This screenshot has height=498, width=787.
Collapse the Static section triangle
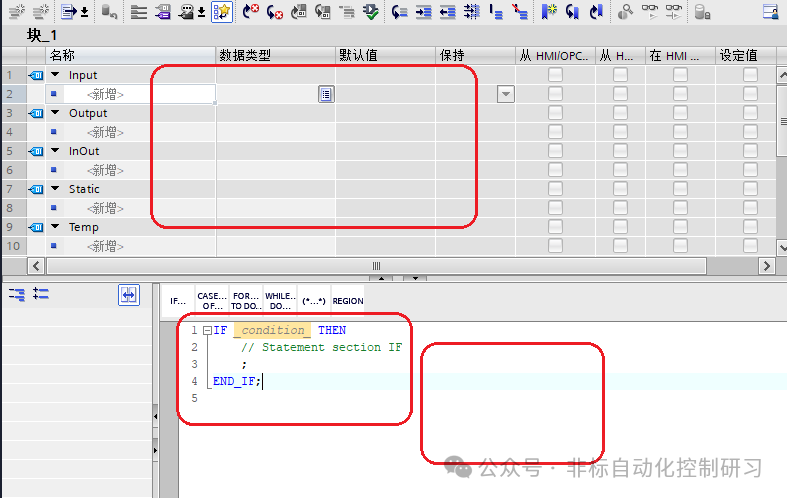click(x=55, y=188)
